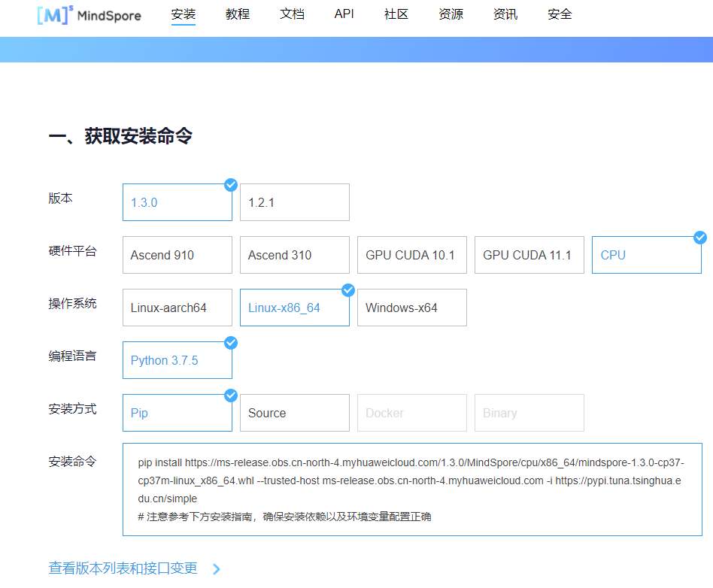Viewport: 713px width, 588px height.
Task: Select Windows-x64 operating system
Action: (412, 308)
